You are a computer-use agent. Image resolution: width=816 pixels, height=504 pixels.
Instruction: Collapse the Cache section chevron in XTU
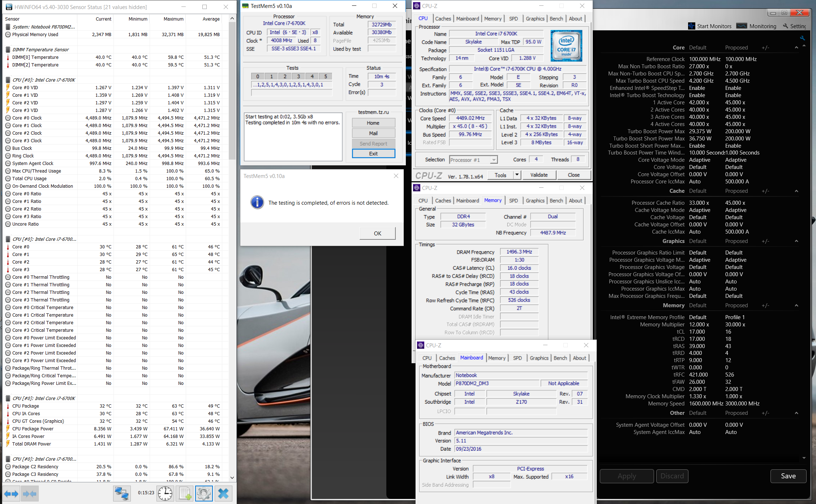tap(796, 191)
